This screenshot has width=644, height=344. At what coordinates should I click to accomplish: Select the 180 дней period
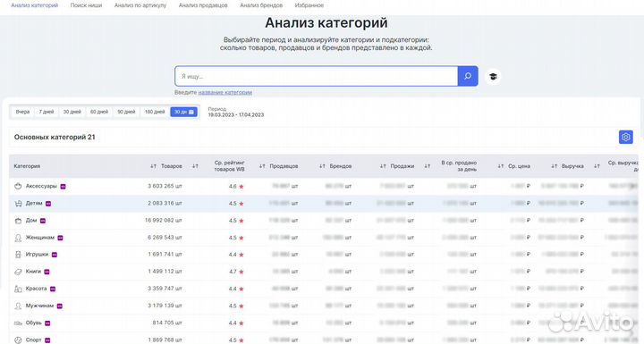155,112
